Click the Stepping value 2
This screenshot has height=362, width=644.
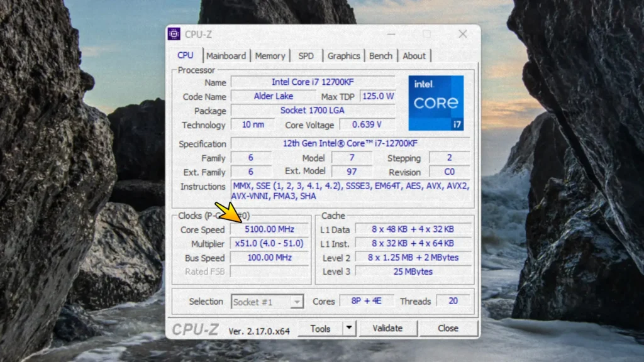[x=449, y=158]
